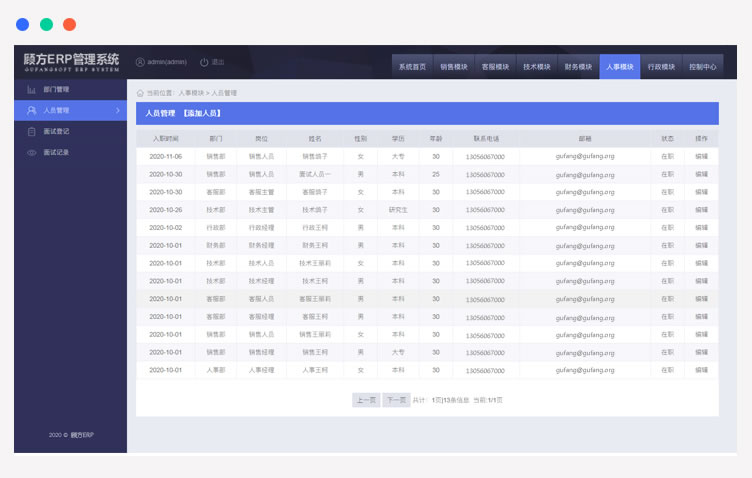The image size is (752, 478).
Task: Click the 部门 column header
Action: pos(216,139)
